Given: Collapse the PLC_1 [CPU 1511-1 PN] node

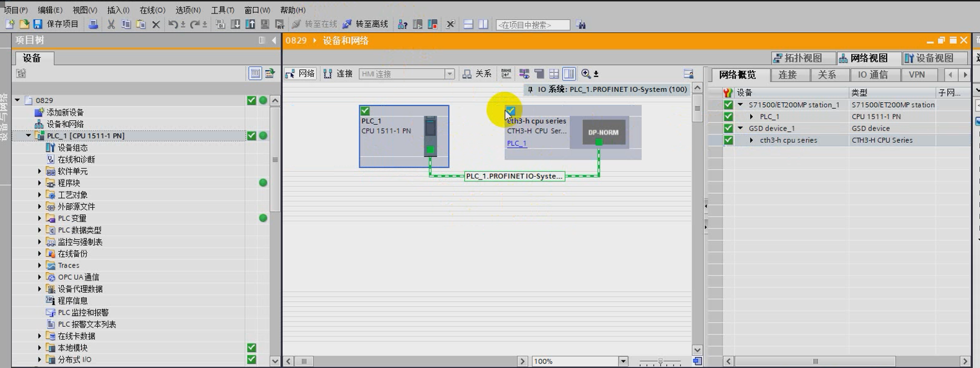Looking at the screenshot, I should pos(28,136).
